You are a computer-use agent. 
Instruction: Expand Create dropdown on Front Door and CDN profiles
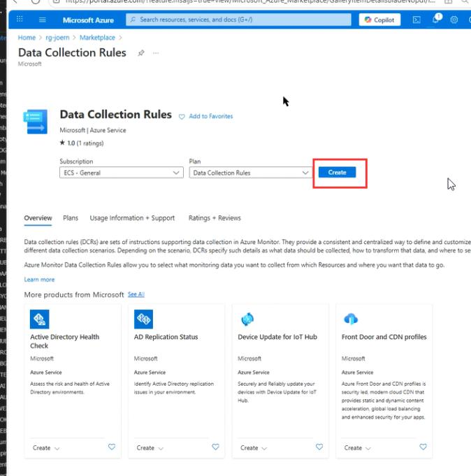(x=358, y=448)
